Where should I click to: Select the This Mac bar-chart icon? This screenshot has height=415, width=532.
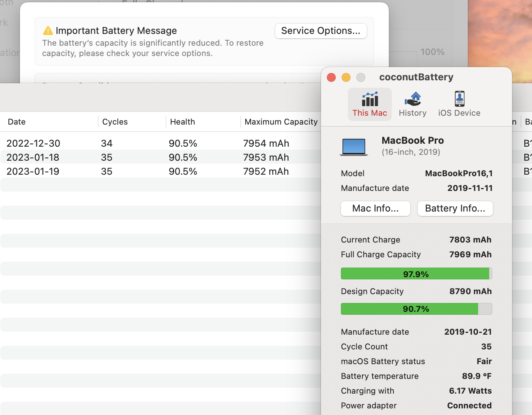tap(370, 99)
